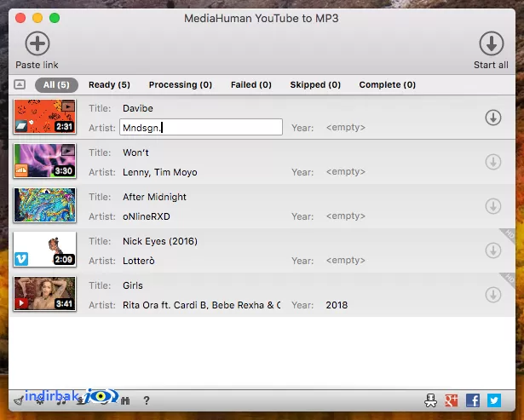The width and height of the screenshot is (524, 420).
Task: Click the HD badge on Girls row
Action: tap(509, 279)
